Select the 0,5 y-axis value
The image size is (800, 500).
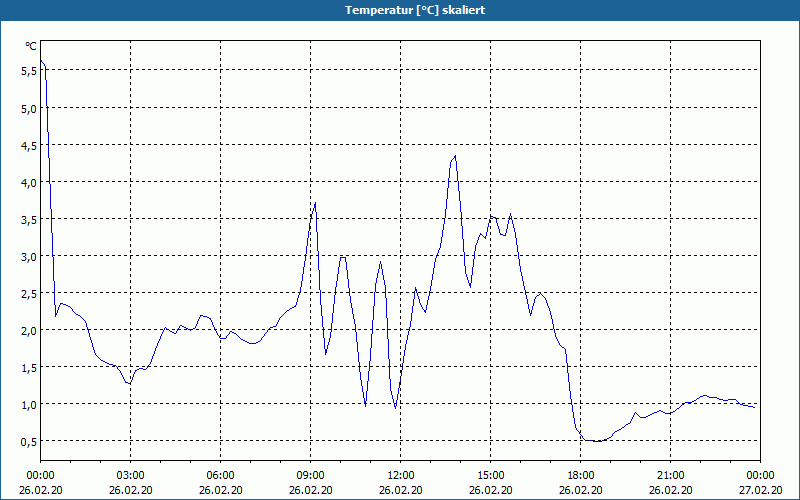pyautogui.click(x=29, y=441)
